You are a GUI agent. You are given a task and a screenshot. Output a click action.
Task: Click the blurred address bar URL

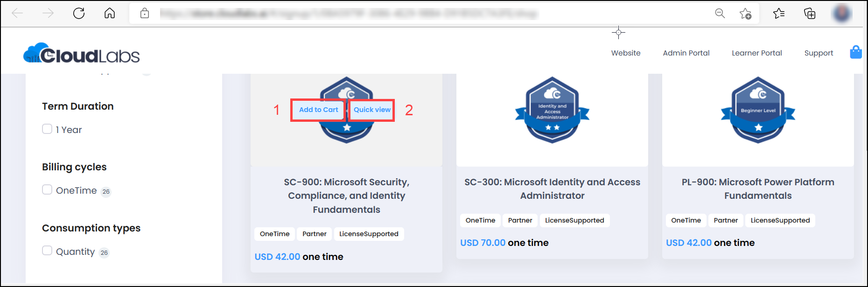349,14
